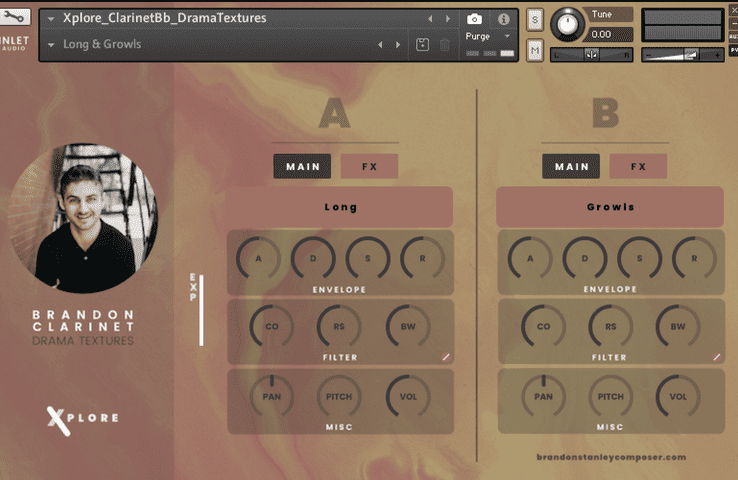Viewport: 738px width, 480px height.
Task: Click layer A filter edit pencil icon
Action: point(446,356)
